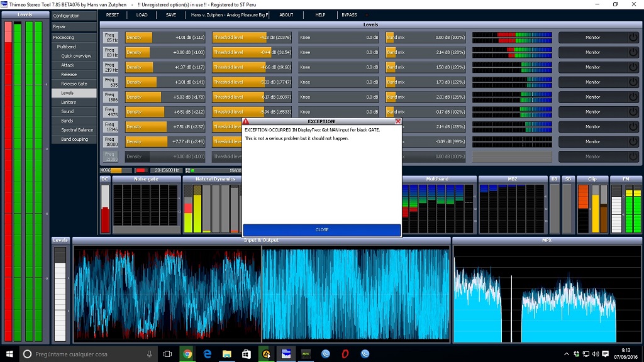The height and width of the screenshot is (362, 644).
Task: Click the blue CLOSE button in the dialog
Action: (321, 230)
